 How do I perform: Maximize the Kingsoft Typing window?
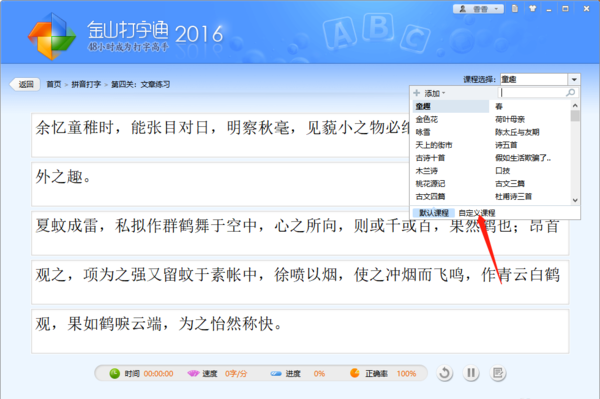tap(565, 8)
